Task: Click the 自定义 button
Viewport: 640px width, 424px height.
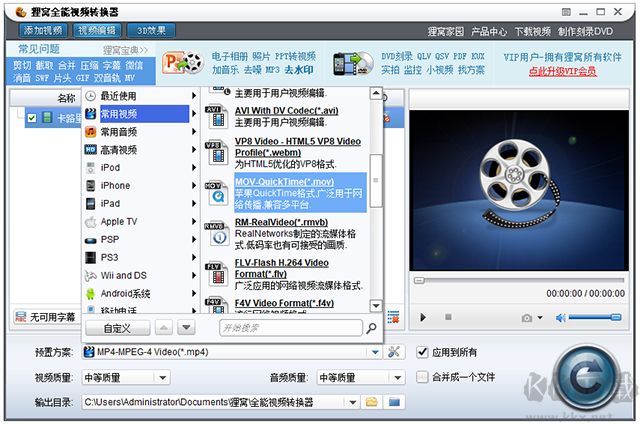Action: point(118,328)
